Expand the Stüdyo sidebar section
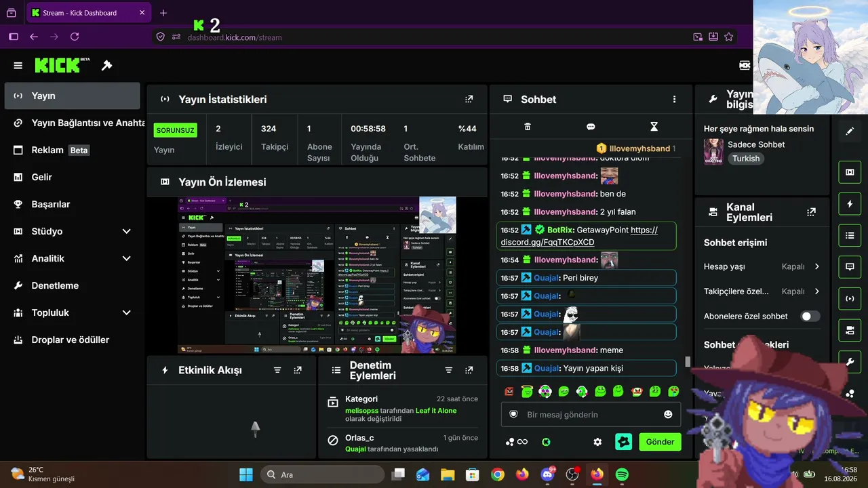The width and height of the screenshot is (868, 488). pos(126,231)
